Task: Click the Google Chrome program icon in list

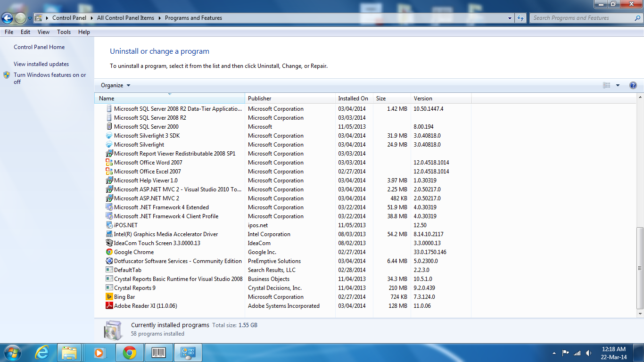Action: [109, 252]
